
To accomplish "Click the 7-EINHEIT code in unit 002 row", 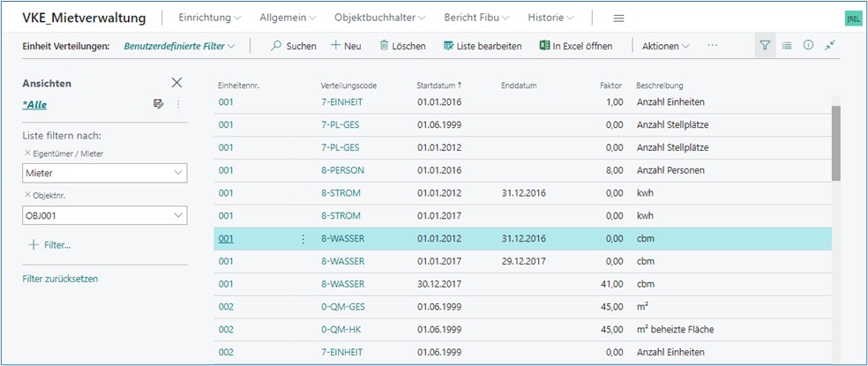I will pyautogui.click(x=341, y=352).
